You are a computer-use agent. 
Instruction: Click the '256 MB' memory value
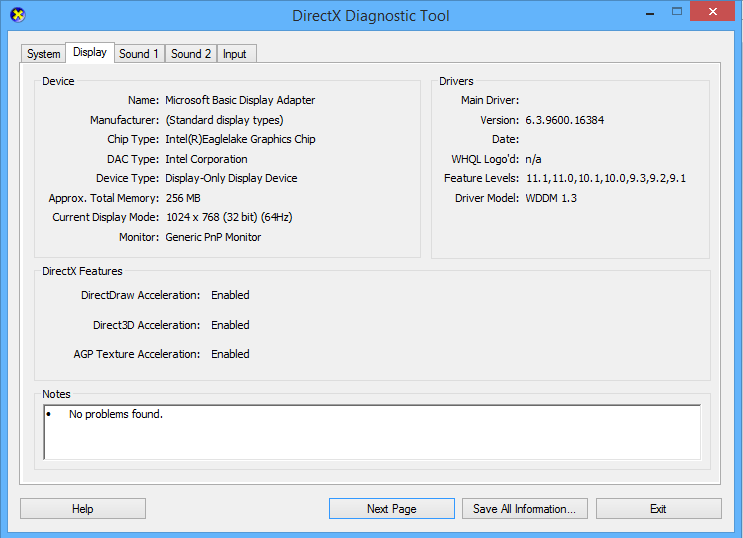coord(183,198)
